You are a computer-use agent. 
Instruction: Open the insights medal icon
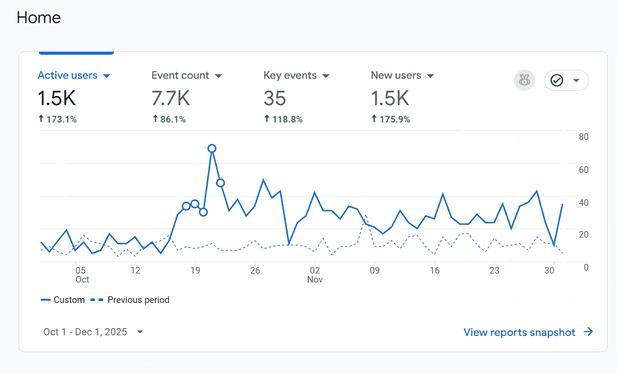click(524, 80)
